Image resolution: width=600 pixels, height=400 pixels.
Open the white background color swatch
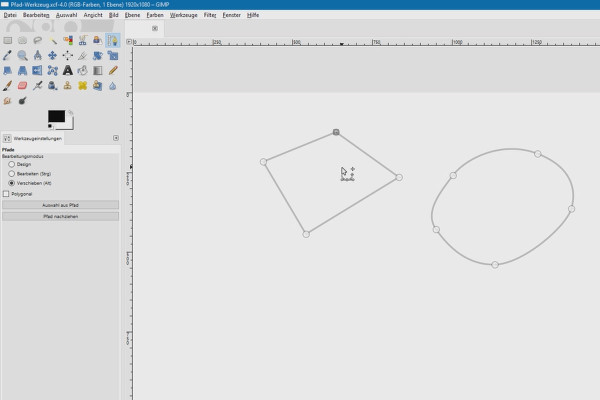point(69,124)
